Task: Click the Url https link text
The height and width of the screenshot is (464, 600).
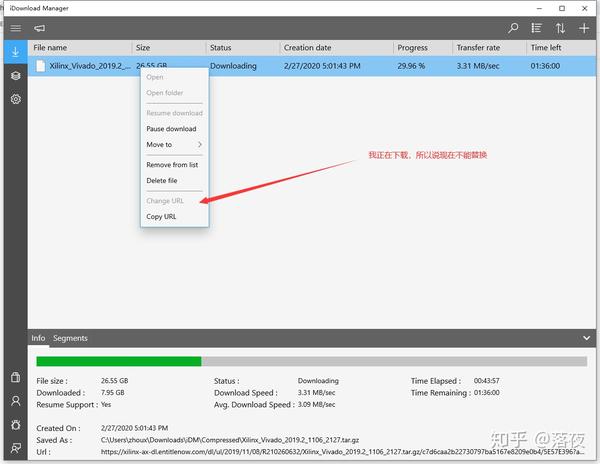Action: [x=342, y=452]
